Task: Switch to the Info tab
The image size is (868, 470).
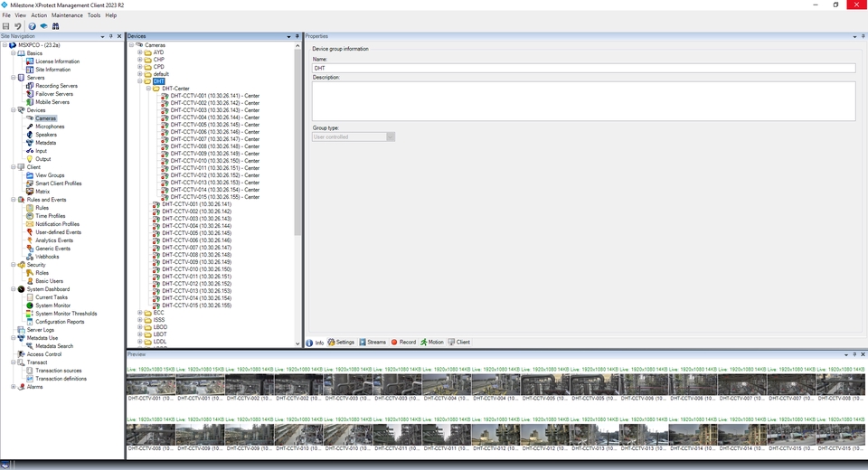Action: (x=315, y=343)
